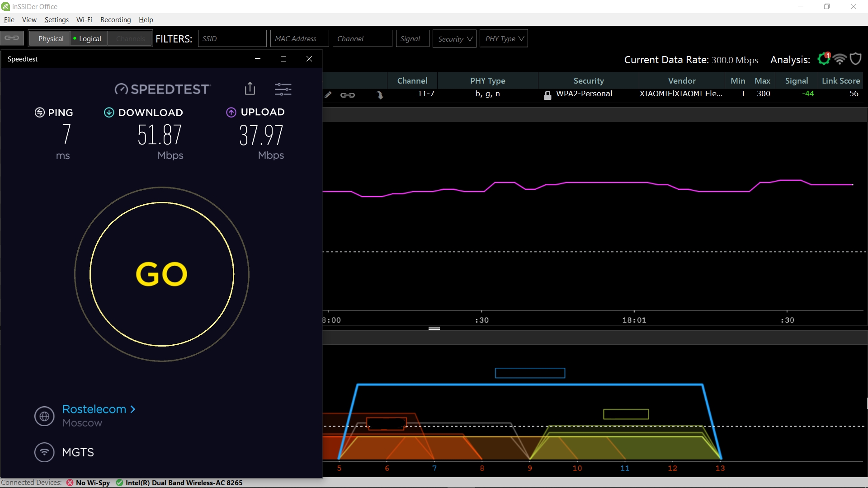
Task: Click the Signal filter field
Action: pos(412,38)
